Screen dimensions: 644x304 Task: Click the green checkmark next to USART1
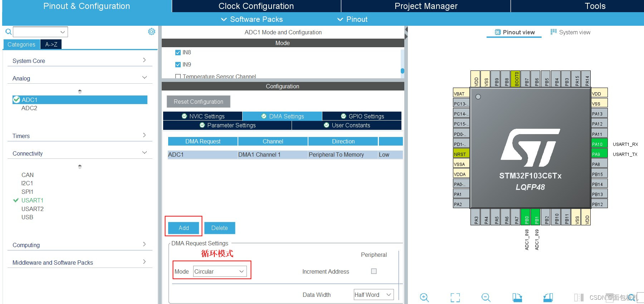(16, 200)
